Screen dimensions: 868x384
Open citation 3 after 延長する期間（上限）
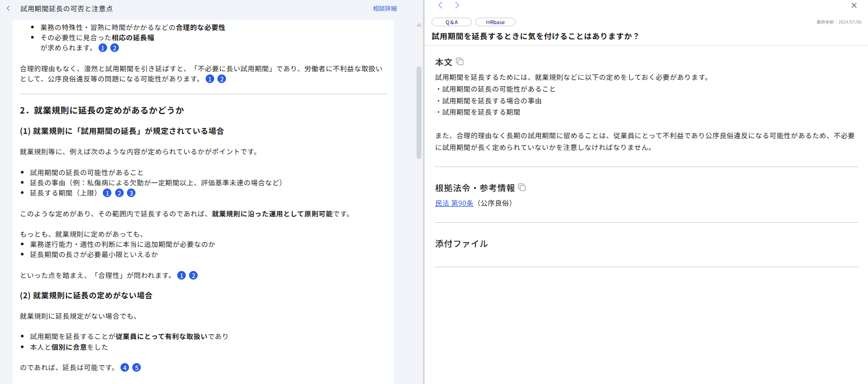coord(131,193)
